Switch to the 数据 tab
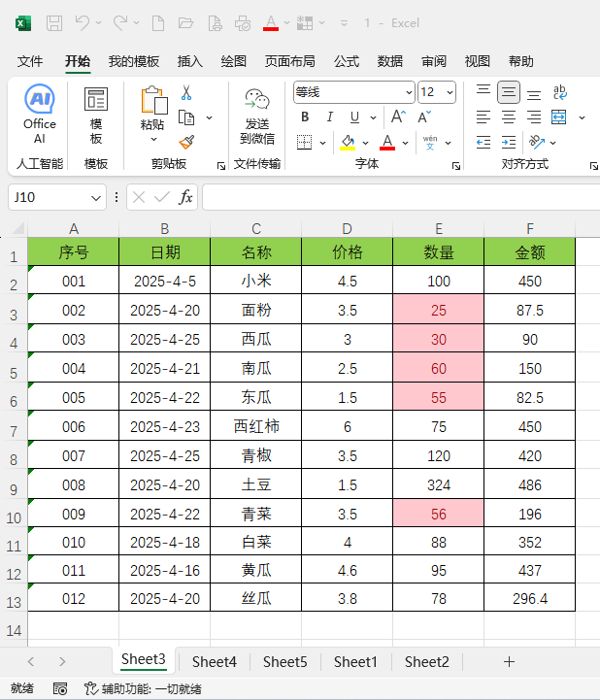The width and height of the screenshot is (600, 700). coord(389,61)
